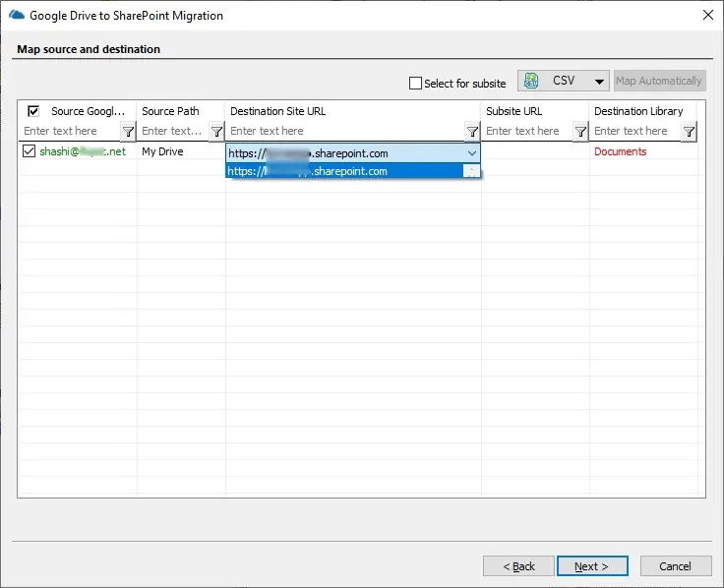Screen dimensions: 724x588
Task: Click the Destination Library column header
Action: (x=638, y=111)
